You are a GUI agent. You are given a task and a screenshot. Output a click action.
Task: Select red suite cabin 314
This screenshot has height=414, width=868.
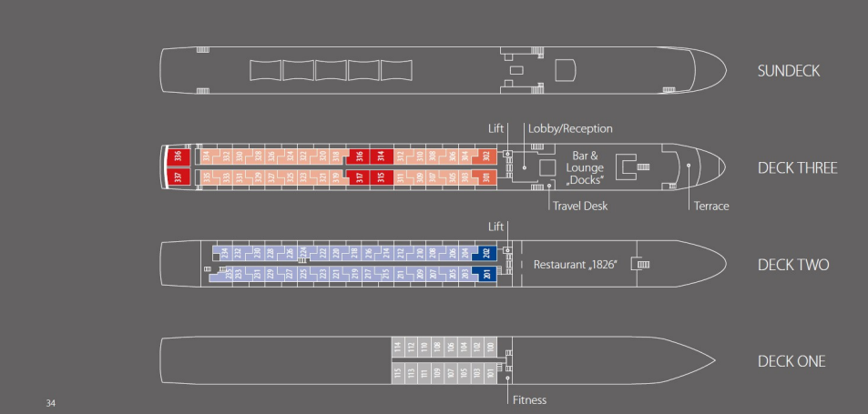click(x=382, y=156)
